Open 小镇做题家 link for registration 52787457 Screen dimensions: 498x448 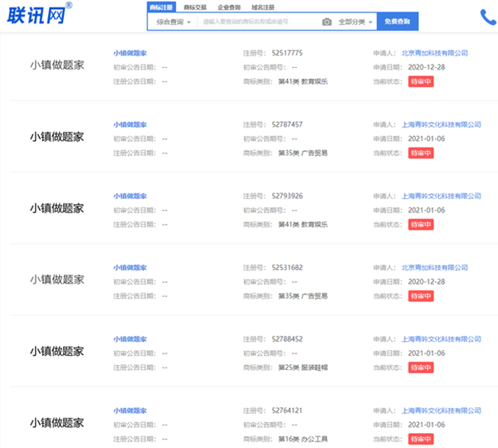(130, 124)
